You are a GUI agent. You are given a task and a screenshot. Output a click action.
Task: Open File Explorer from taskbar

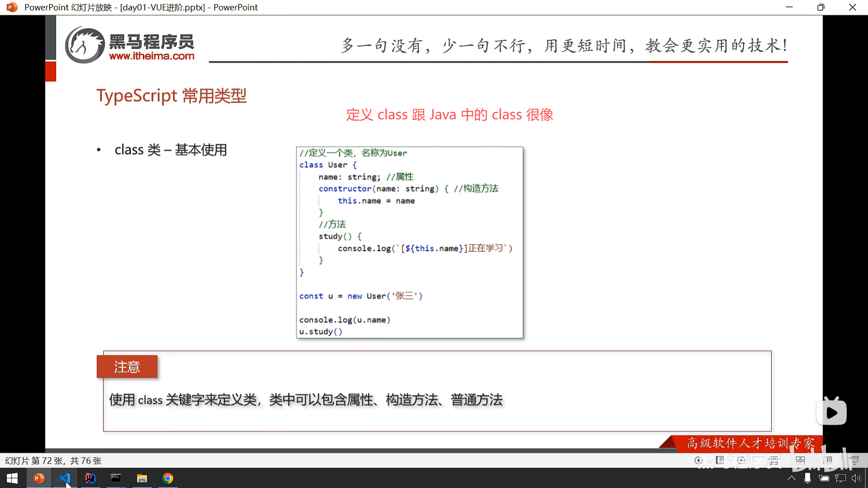coord(142,478)
